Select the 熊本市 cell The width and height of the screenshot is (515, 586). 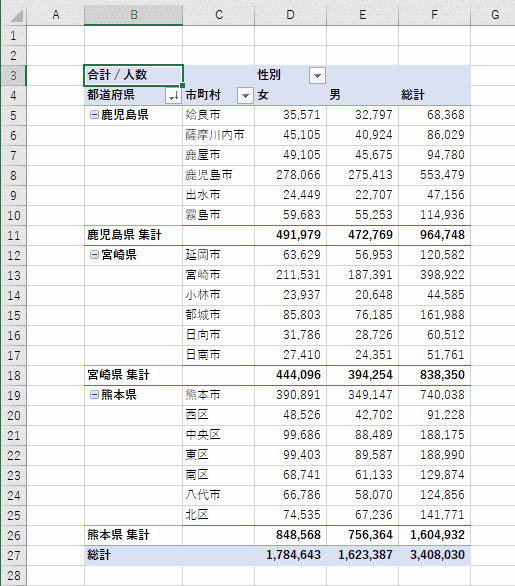(x=219, y=395)
